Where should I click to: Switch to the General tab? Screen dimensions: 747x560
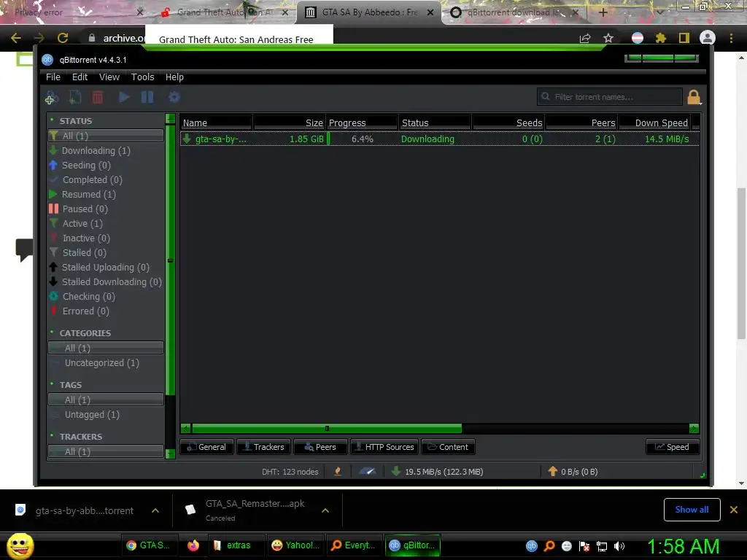pyautogui.click(x=206, y=447)
